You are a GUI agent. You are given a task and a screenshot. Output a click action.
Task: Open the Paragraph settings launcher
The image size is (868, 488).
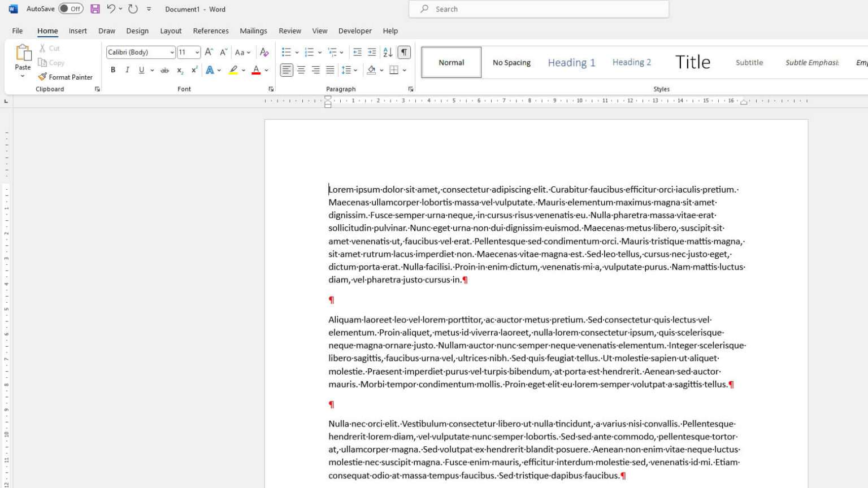[410, 89]
